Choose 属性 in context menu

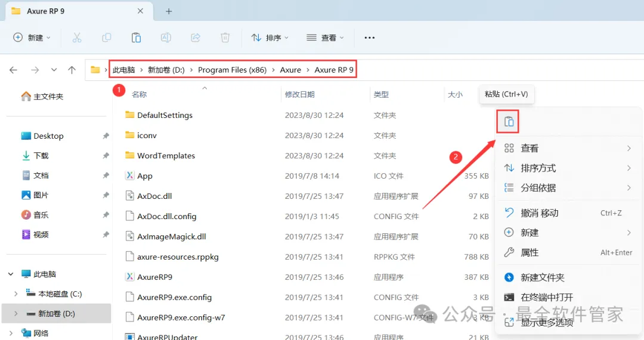click(x=568, y=252)
